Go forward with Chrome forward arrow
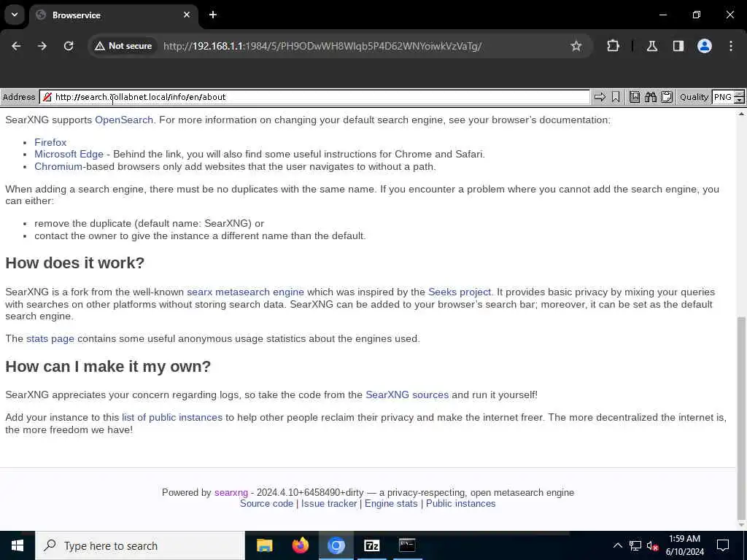 click(x=42, y=46)
